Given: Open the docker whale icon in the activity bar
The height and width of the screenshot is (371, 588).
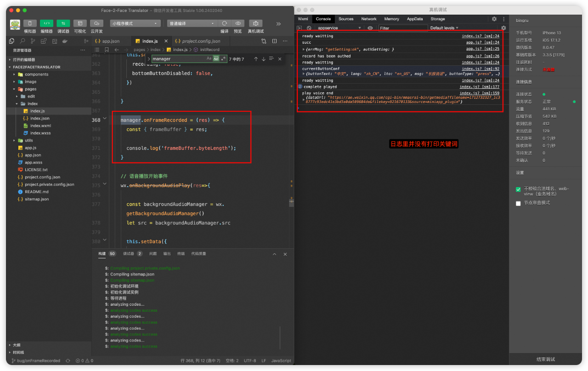Looking at the screenshot, I should (x=65, y=41).
